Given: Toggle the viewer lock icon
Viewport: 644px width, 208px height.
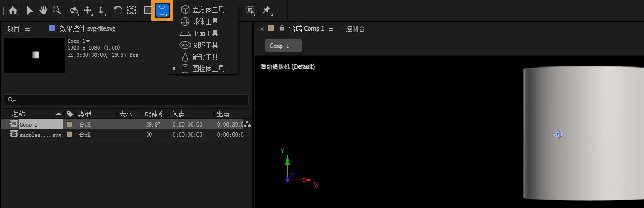Looking at the screenshot, I should [x=282, y=28].
